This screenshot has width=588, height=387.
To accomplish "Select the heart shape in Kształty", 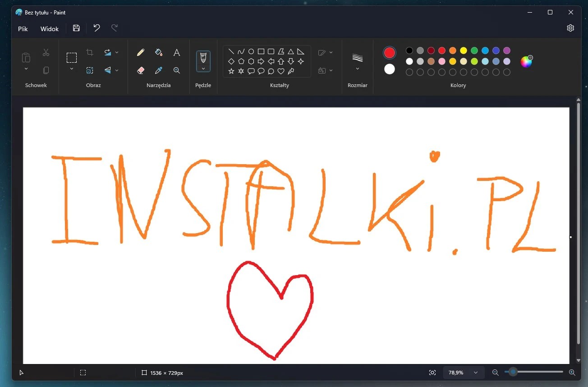I will [x=280, y=71].
